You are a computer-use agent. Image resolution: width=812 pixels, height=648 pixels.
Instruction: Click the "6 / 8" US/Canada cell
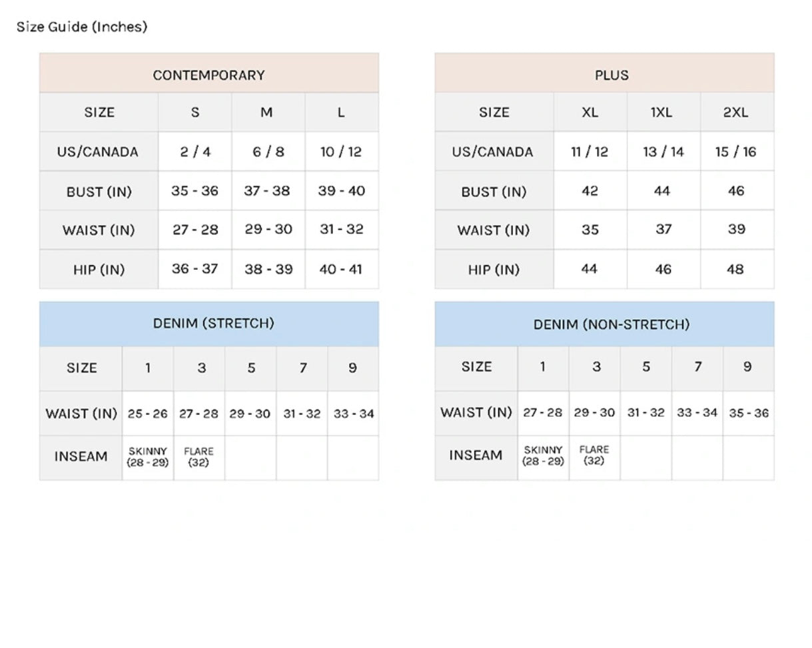(x=268, y=152)
